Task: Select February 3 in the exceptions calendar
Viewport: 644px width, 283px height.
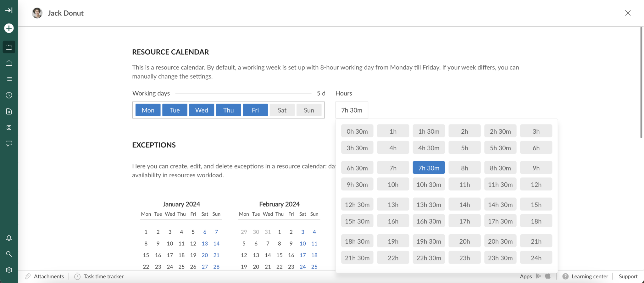Action: pyautogui.click(x=303, y=232)
